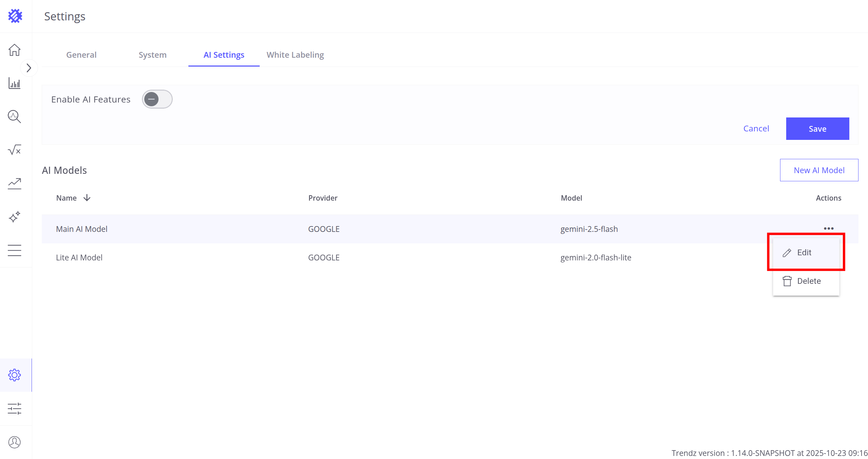Select the Lite AI Model row
The image size is (868, 459).
(x=79, y=258)
